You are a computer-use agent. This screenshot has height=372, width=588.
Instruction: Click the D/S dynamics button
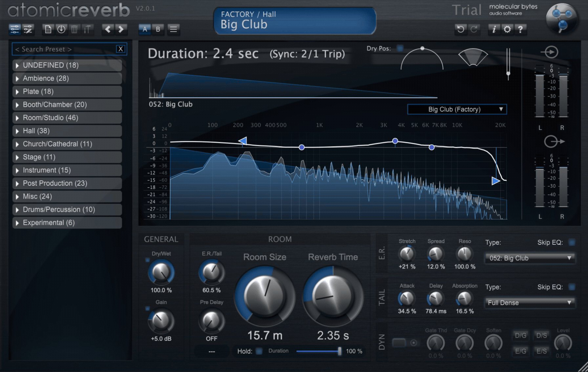(542, 336)
